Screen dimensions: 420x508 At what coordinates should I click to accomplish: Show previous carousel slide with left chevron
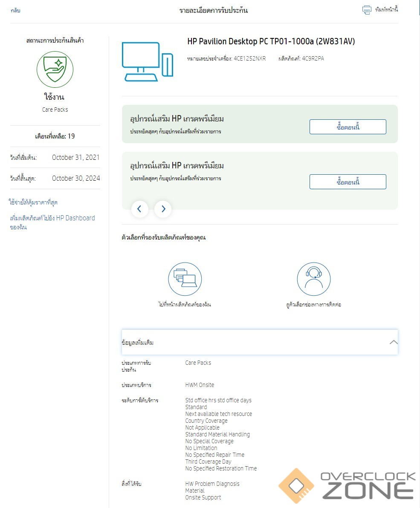pyautogui.click(x=140, y=209)
